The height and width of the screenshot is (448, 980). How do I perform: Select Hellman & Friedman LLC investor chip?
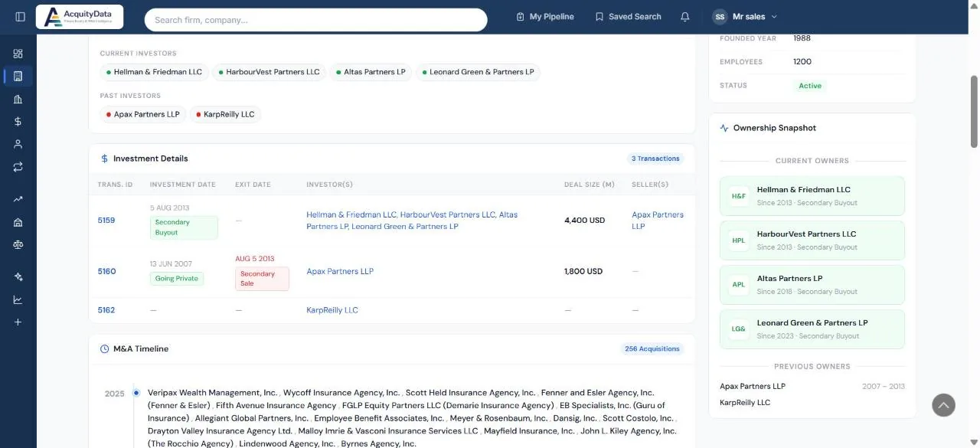coord(154,72)
